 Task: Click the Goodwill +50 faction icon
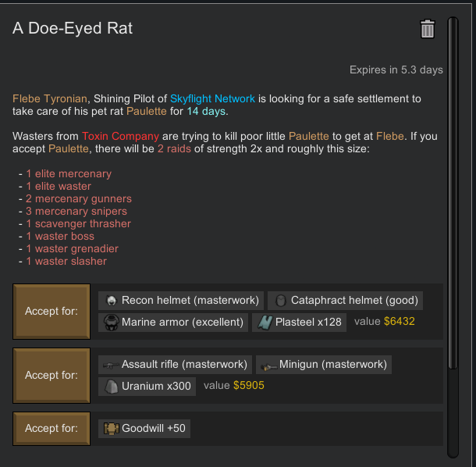(111, 428)
